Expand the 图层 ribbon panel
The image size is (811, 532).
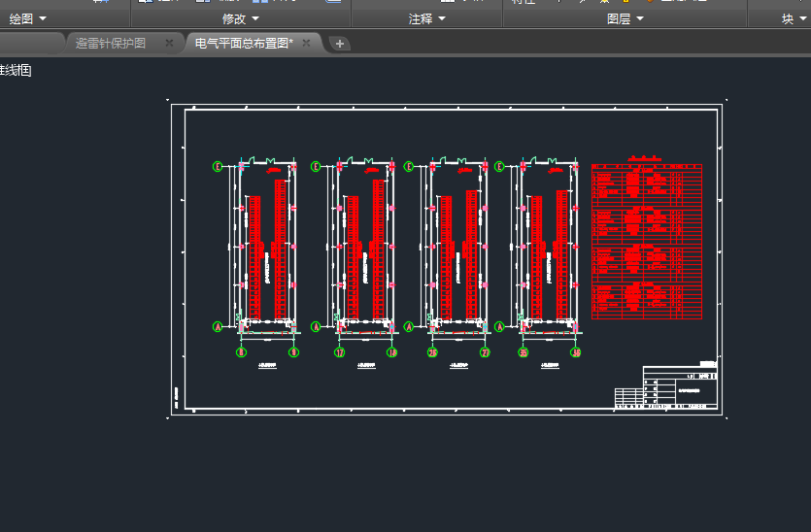[x=625, y=19]
